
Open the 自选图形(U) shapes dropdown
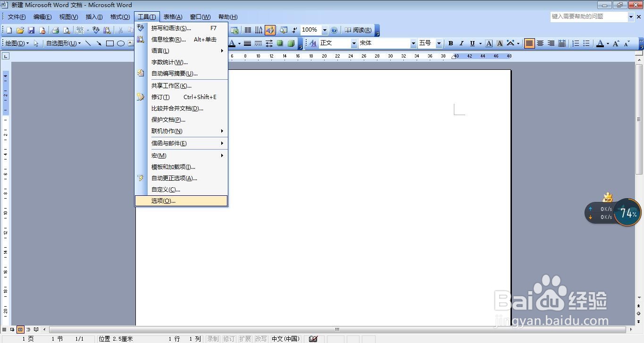pyautogui.click(x=63, y=43)
